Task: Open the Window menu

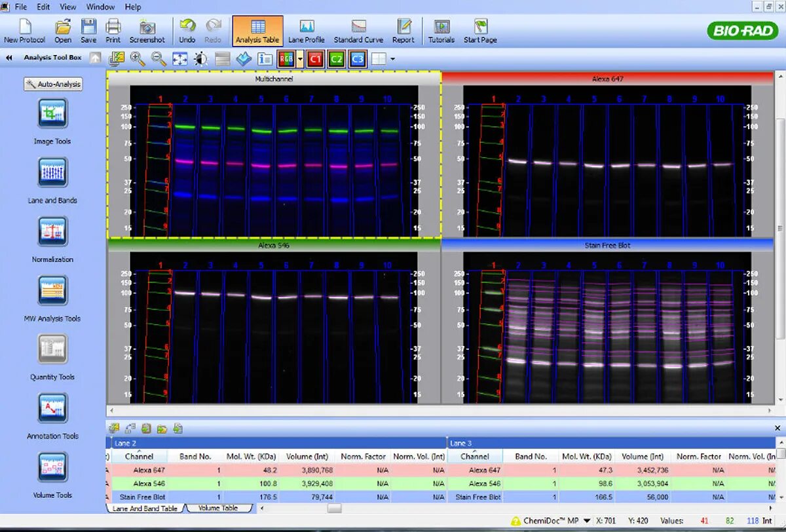Action: [100, 7]
